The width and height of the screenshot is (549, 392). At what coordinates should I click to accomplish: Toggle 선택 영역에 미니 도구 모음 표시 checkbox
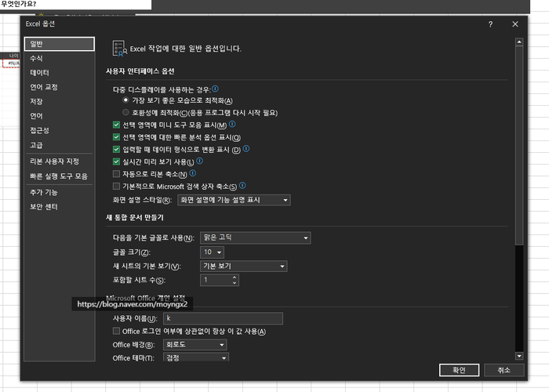[x=116, y=125]
